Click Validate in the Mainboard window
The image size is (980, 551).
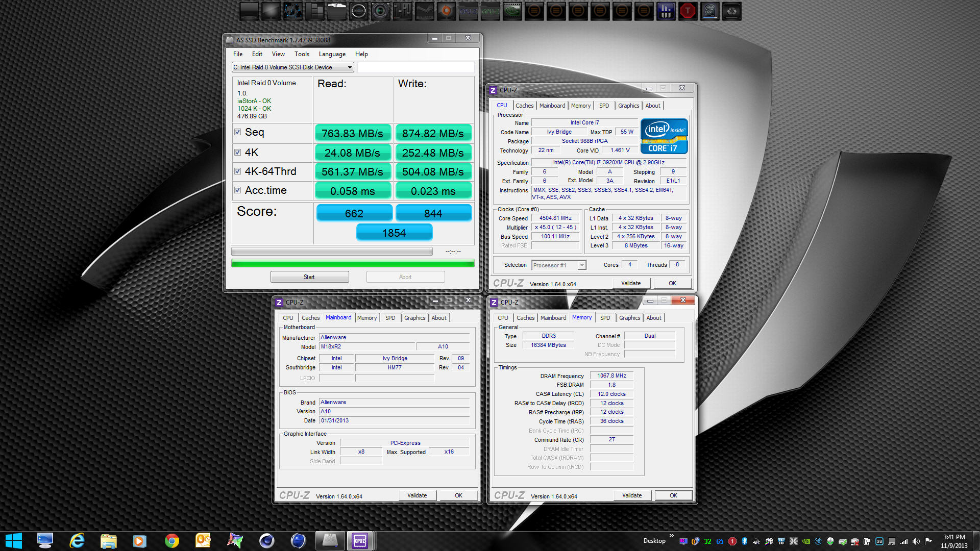[417, 495]
